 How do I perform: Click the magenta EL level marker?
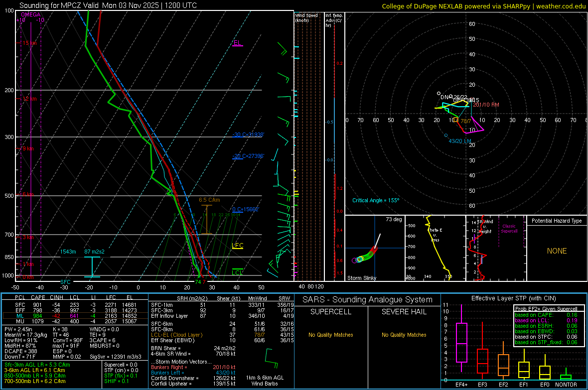coord(237,43)
